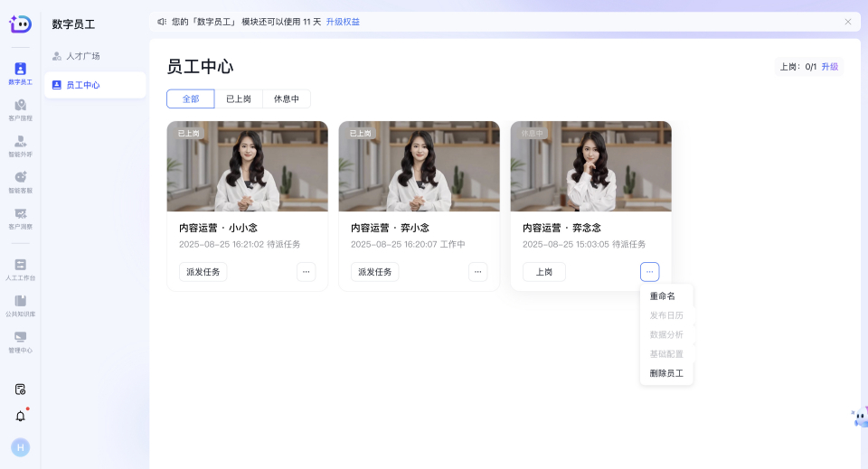Choose 删除员工 from the context menu
The height and width of the screenshot is (469, 868).
pyautogui.click(x=666, y=373)
